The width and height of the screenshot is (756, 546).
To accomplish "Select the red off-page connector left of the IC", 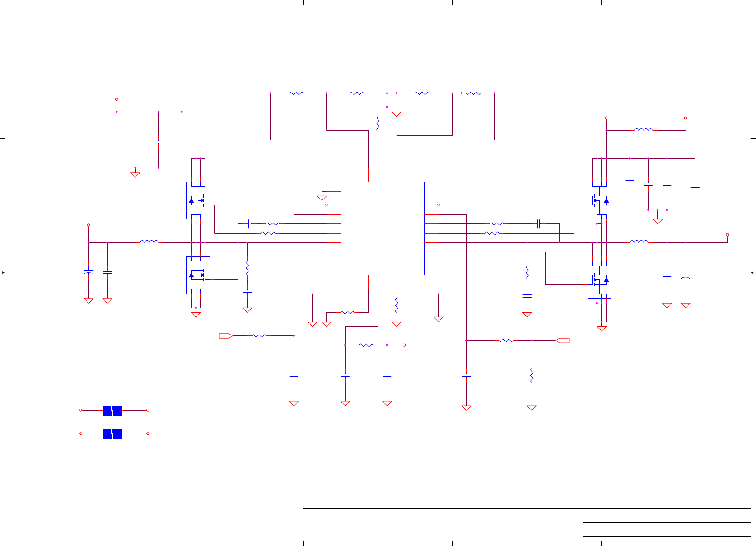I will [x=226, y=335].
